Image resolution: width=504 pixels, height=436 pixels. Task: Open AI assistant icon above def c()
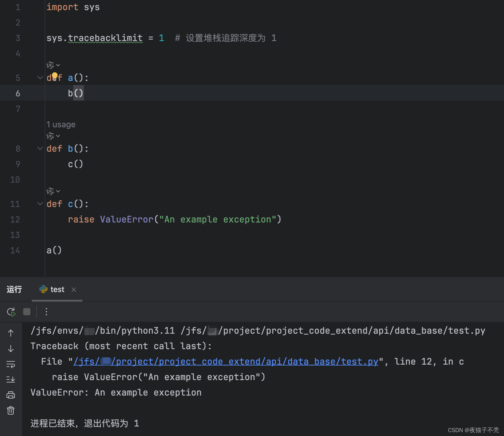pos(50,191)
